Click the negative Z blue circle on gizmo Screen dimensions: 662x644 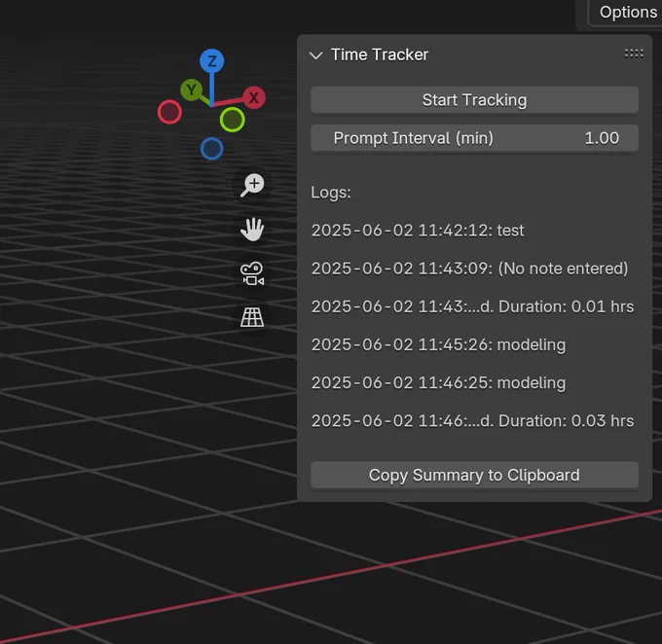click(212, 149)
